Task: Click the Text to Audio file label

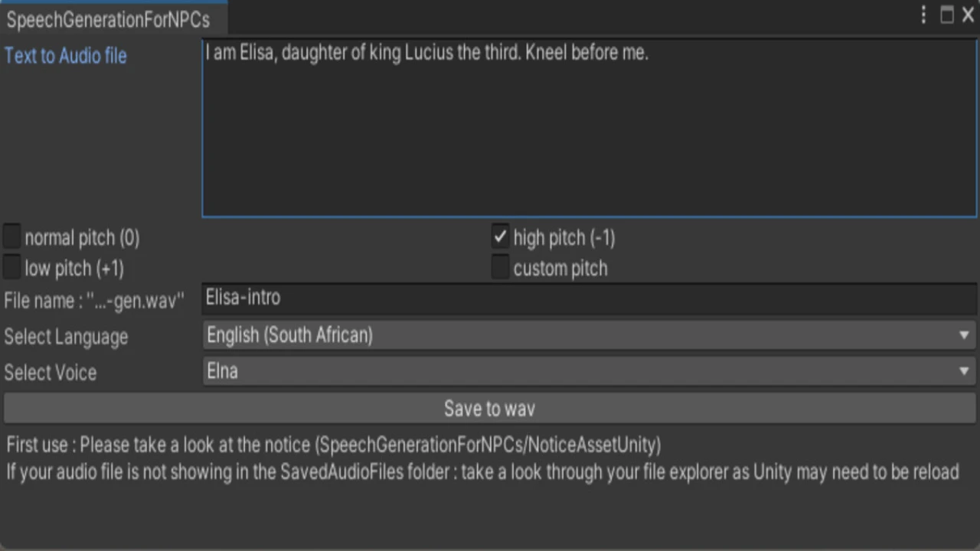Action: pyautogui.click(x=66, y=56)
